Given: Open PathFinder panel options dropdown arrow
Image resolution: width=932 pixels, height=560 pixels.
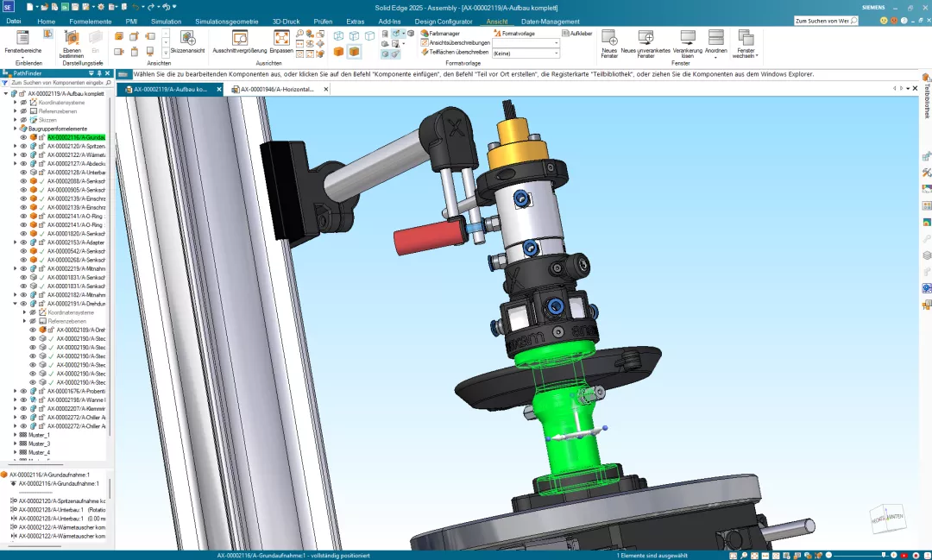Looking at the screenshot, I should coord(91,73).
